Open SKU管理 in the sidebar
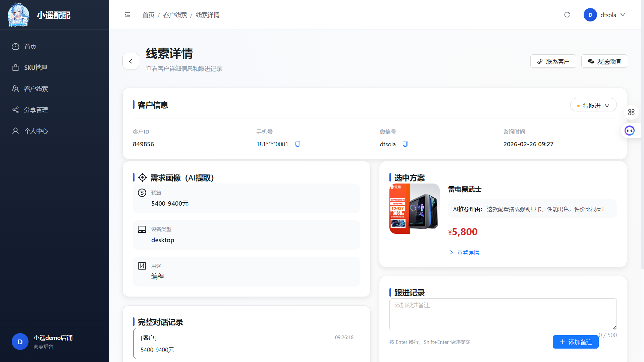The image size is (644, 362). click(x=36, y=67)
